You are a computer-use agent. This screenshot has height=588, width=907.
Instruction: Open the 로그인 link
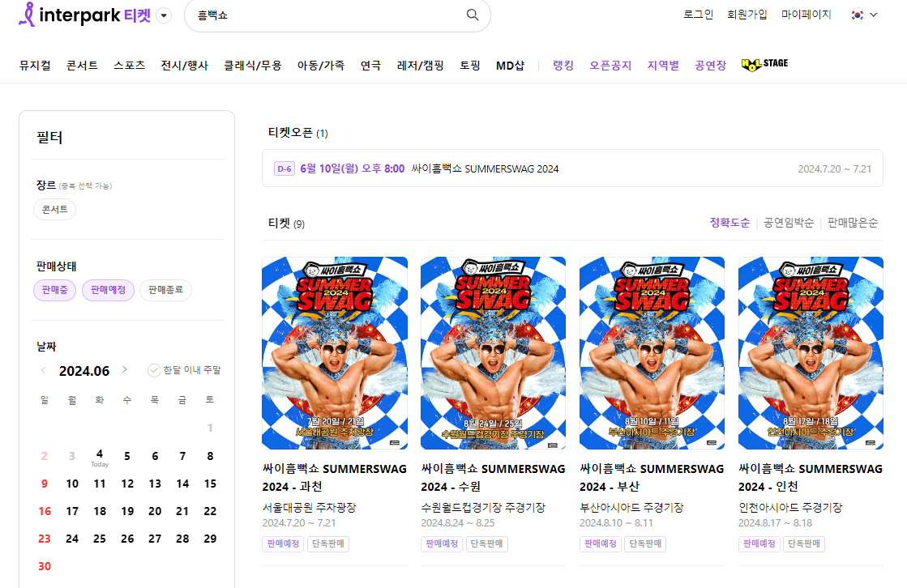click(698, 15)
